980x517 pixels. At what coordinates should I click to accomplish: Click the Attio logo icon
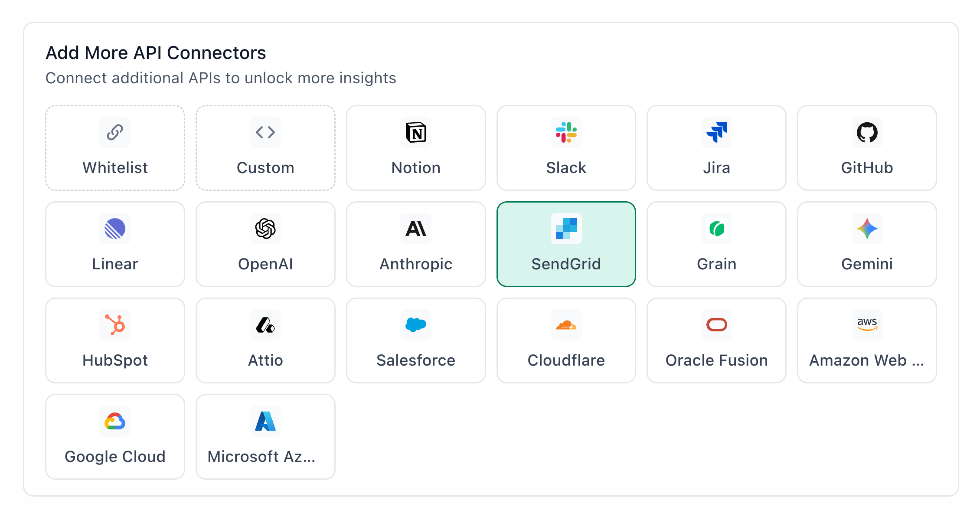click(265, 325)
